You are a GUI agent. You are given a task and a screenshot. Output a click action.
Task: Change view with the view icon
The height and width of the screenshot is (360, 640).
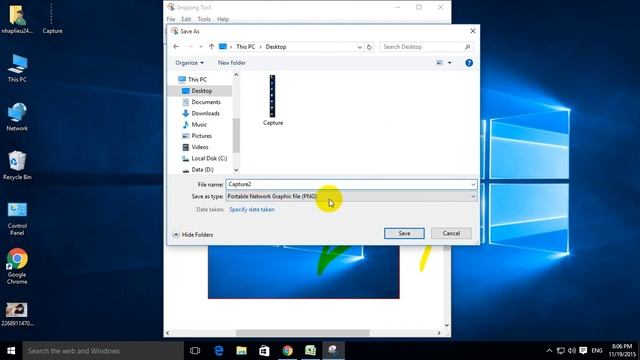pyautogui.click(x=440, y=63)
